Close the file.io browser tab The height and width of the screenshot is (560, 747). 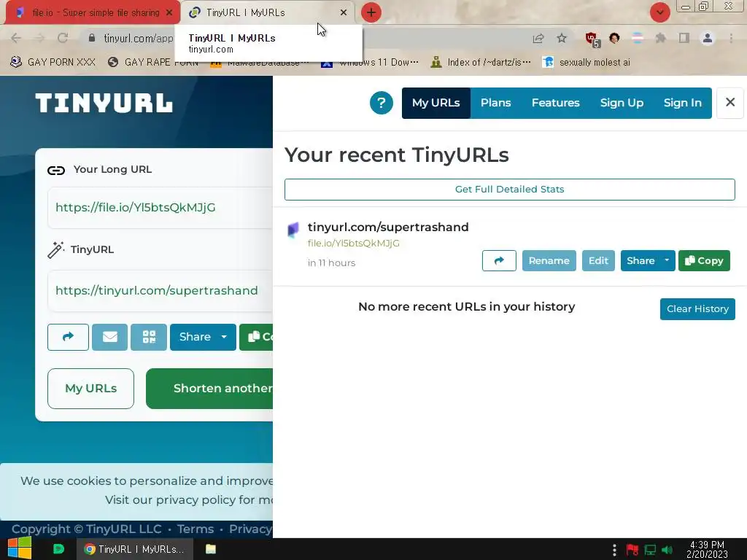[x=169, y=13]
